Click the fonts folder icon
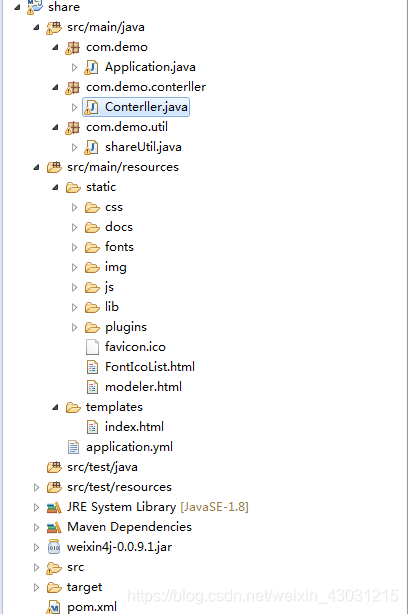Screen dimensions: 408x614 point(92,247)
